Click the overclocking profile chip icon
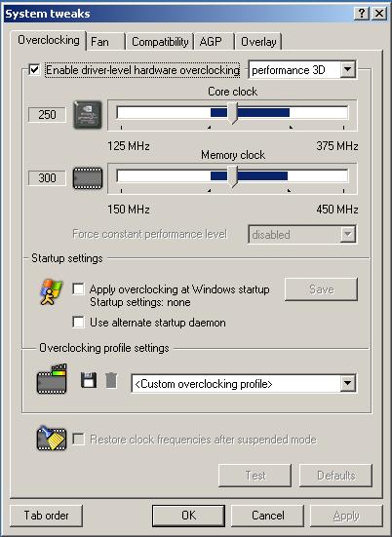Viewport: 392px width, 537px height. [52, 379]
